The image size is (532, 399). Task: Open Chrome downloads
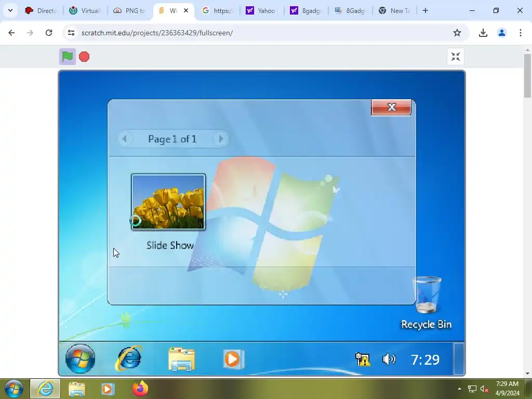[x=483, y=33]
